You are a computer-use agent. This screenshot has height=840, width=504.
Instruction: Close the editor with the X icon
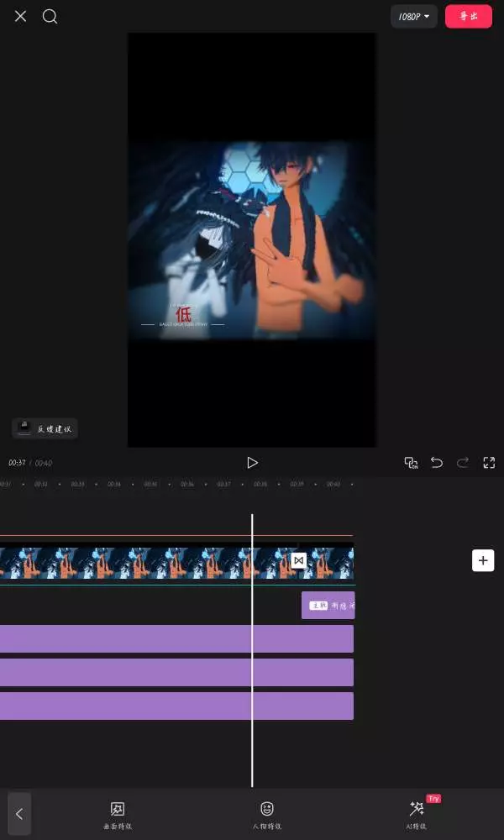click(x=20, y=17)
